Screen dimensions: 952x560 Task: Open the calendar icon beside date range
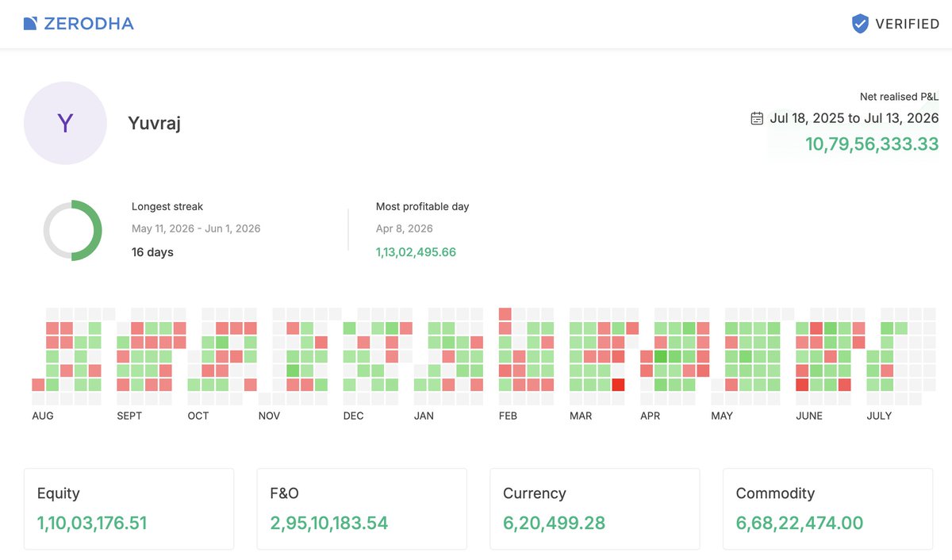point(757,118)
